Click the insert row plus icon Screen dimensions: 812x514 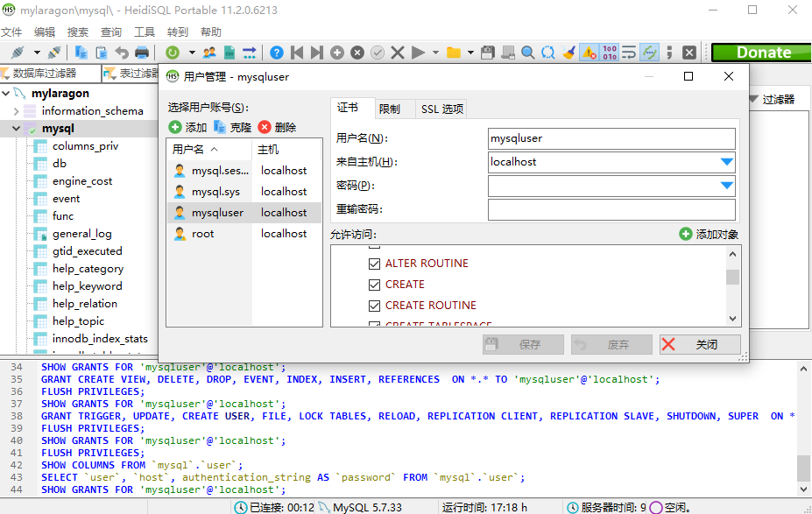pos(337,53)
